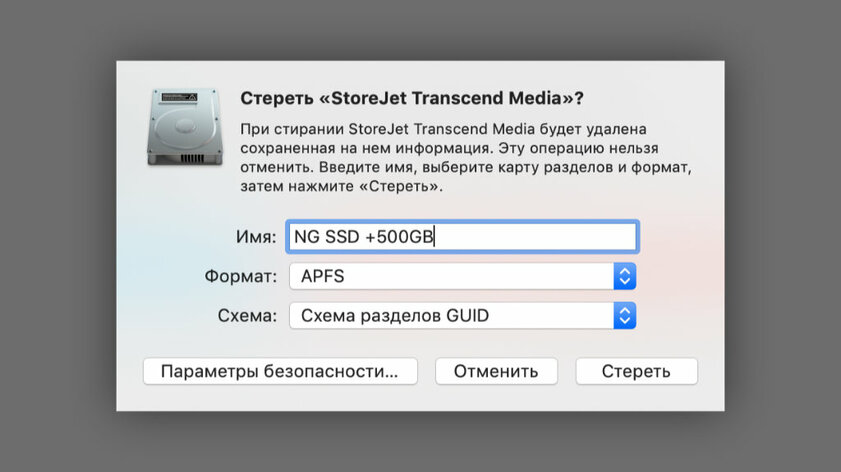Open the Формат dropdown showing APFS
Image resolution: width=841 pixels, height=472 pixels.
(461, 276)
